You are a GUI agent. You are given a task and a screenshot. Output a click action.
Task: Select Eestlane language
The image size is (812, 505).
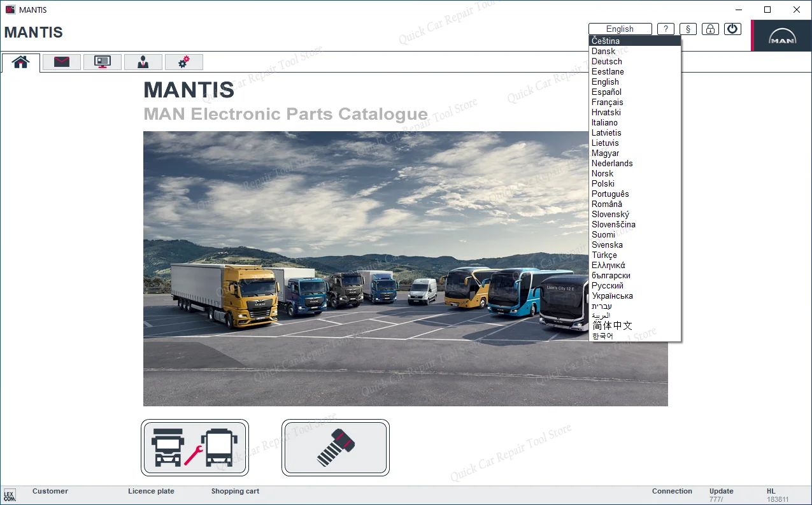635,71
